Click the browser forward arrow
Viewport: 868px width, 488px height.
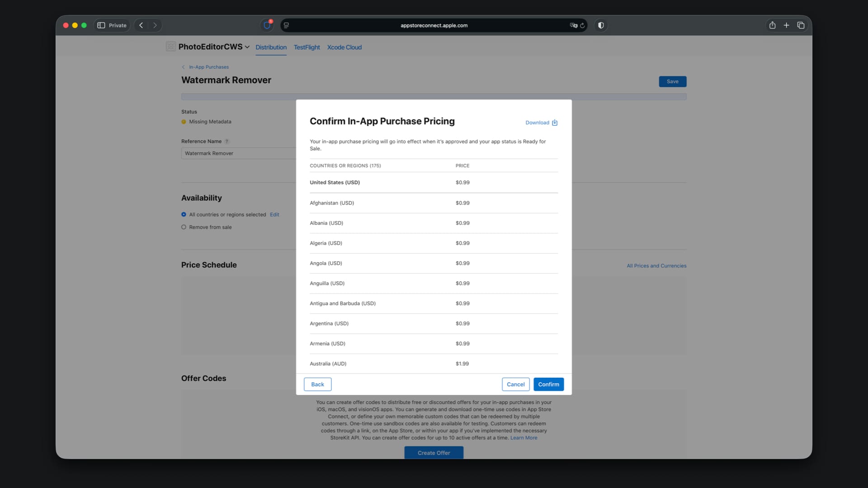(155, 25)
